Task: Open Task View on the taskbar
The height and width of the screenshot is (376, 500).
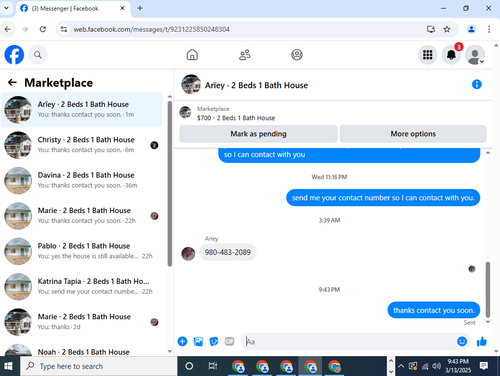Action: click(x=212, y=366)
